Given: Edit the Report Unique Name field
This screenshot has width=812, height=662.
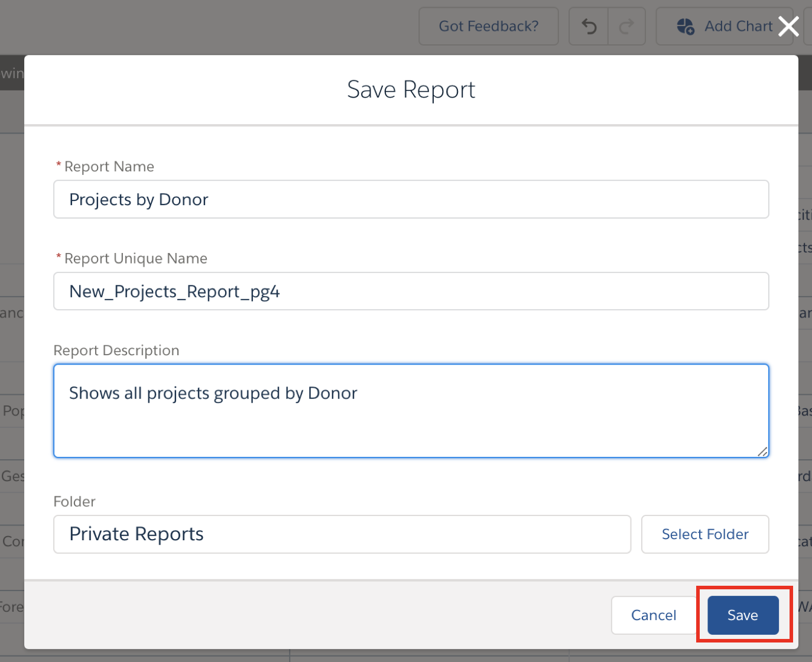Looking at the screenshot, I should coord(411,291).
